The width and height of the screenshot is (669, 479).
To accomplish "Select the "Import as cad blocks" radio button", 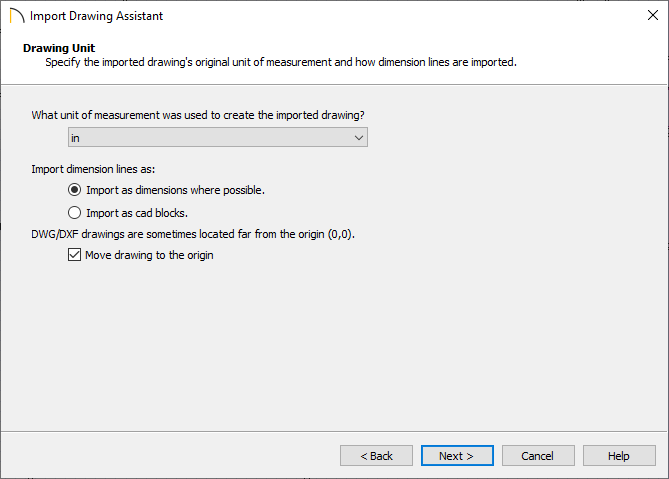I will pyautogui.click(x=74, y=212).
